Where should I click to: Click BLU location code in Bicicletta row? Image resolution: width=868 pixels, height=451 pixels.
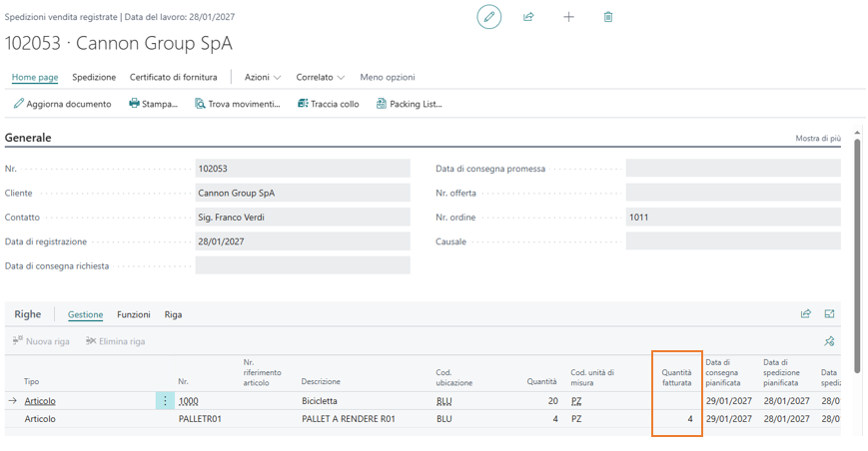tap(443, 401)
